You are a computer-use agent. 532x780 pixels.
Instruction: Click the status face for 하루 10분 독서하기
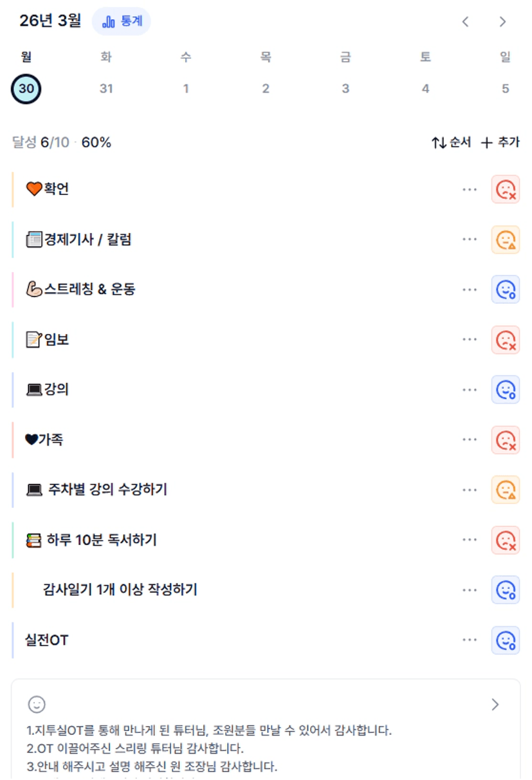point(506,540)
